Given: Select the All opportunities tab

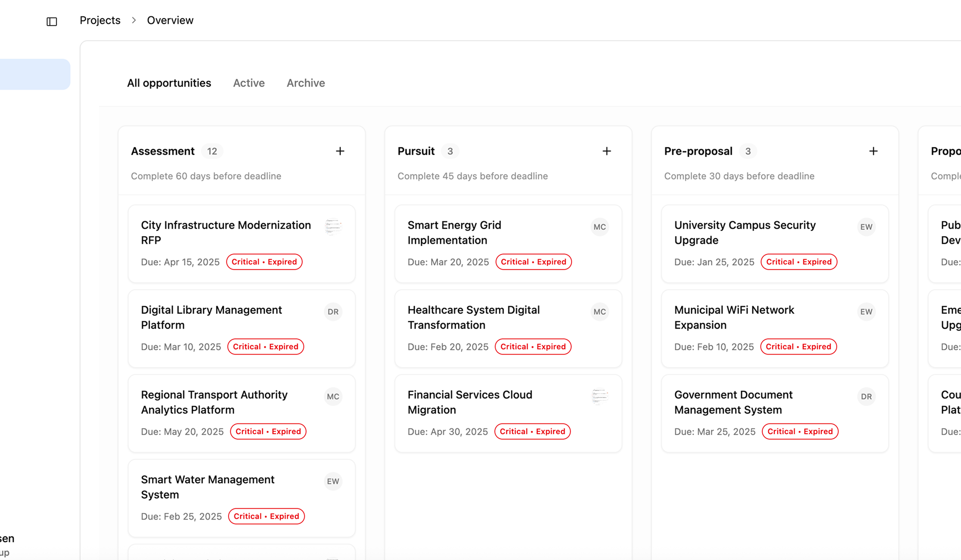Looking at the screenshot, I should coord(169,83).
